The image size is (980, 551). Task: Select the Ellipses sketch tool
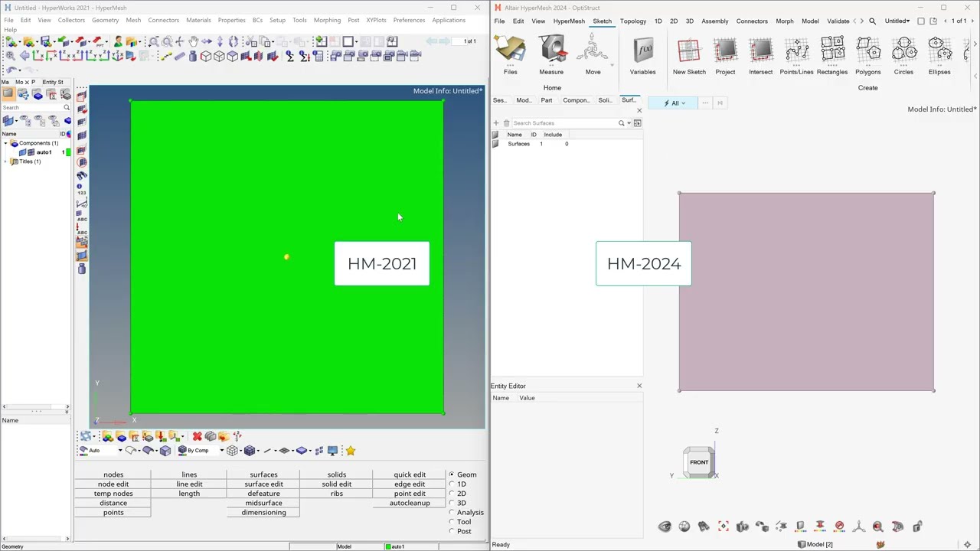pos(939,55)
